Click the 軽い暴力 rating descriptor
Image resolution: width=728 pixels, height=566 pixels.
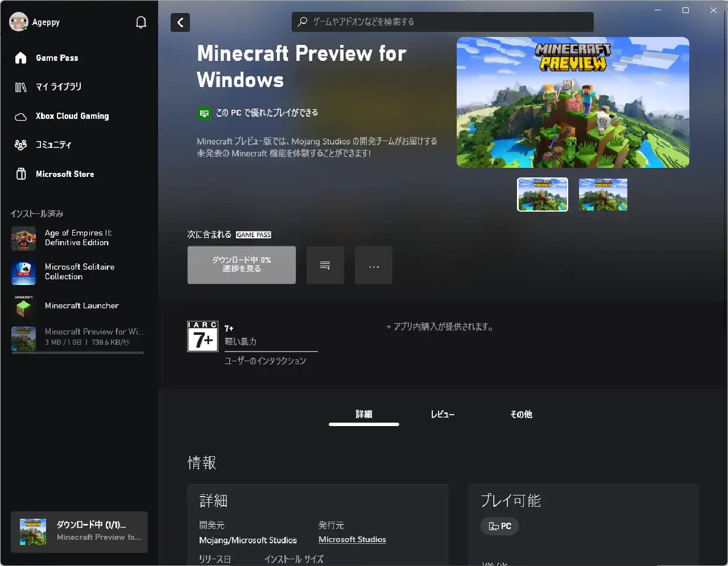coord(241,342)
